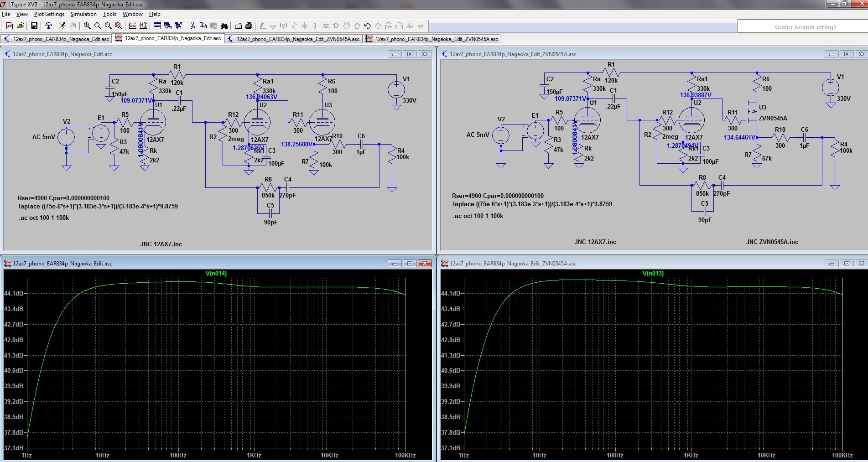Open the Window menu
This screenshot has width=868, height=462.
(133, 14)
